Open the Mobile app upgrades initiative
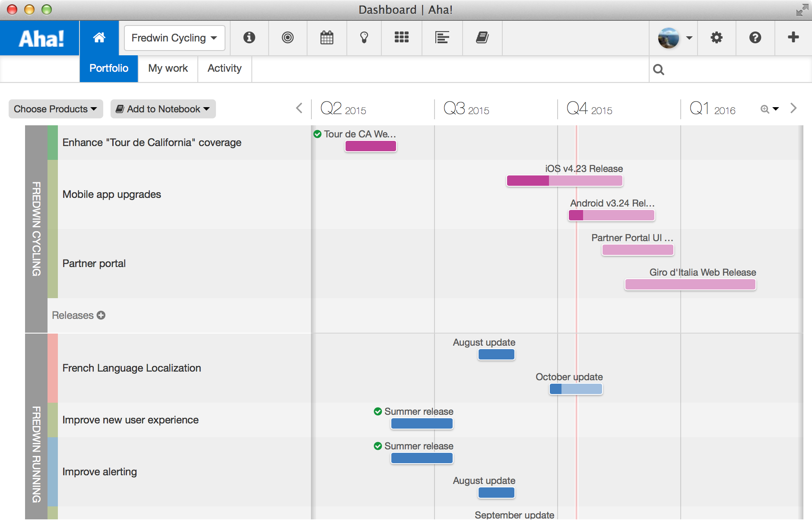The width and height of the screenshot is (812, 528). pos(112,194)
